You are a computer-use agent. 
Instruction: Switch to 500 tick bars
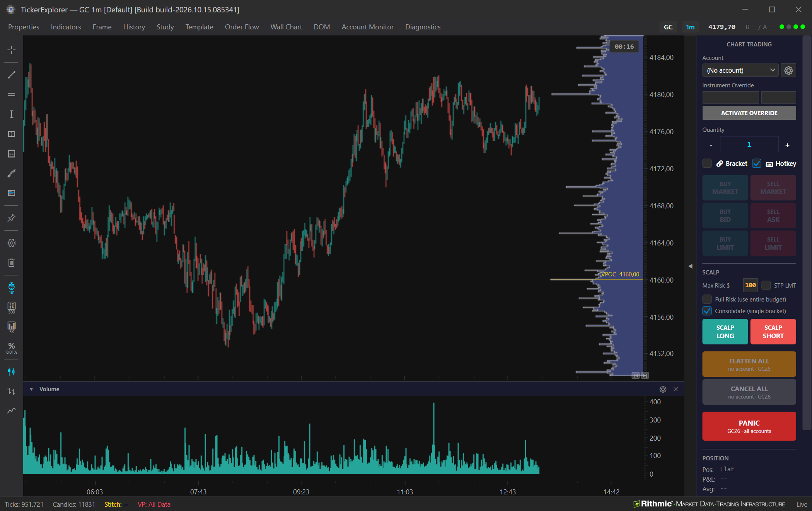[12, 308]
